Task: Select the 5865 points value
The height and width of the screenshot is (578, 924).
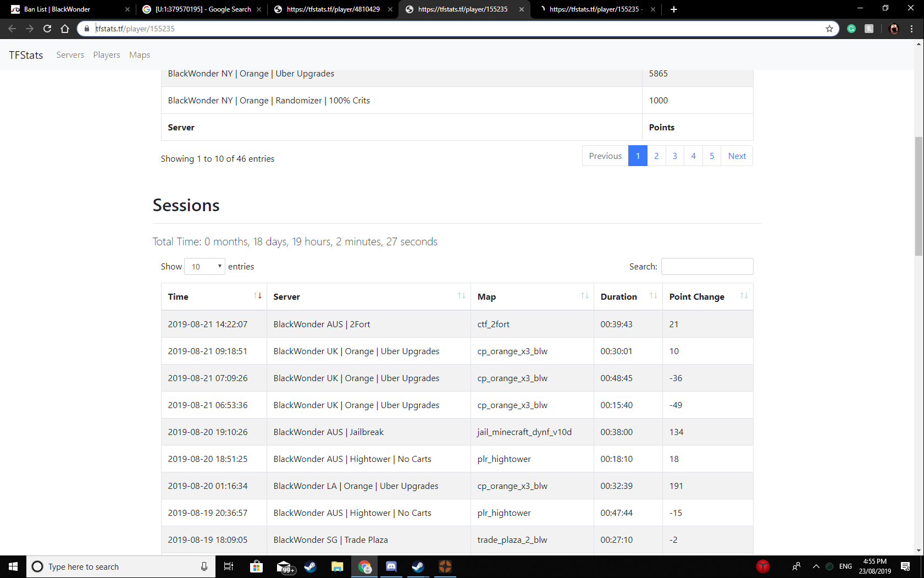Action: tap(658, 74)
